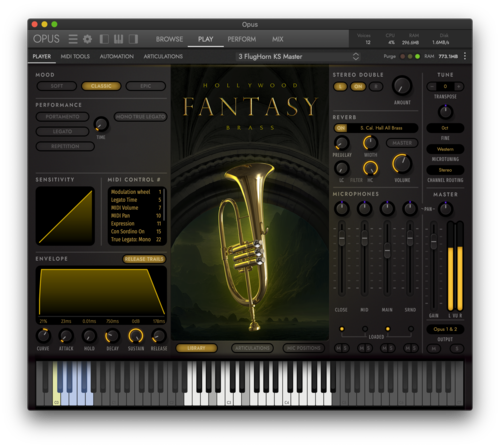Switch to the Browse tab

(x=169, y=39)
